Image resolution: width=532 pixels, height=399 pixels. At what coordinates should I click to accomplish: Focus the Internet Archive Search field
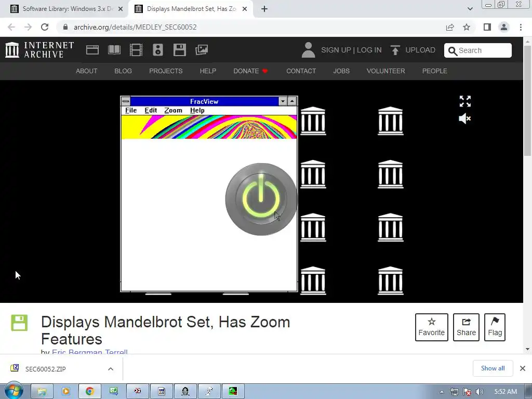point(478,50)
